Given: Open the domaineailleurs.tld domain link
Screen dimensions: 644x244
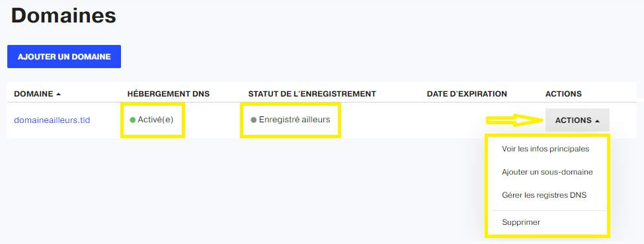Looking at the screenshot, I should pyautogui.click(x=52, y=120).
